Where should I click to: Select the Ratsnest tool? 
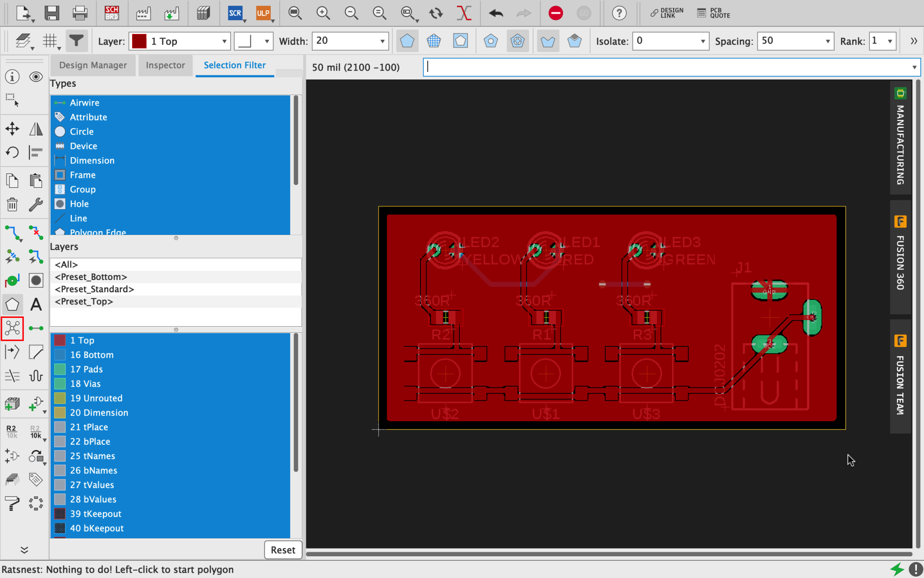click(x=12, y=328)
